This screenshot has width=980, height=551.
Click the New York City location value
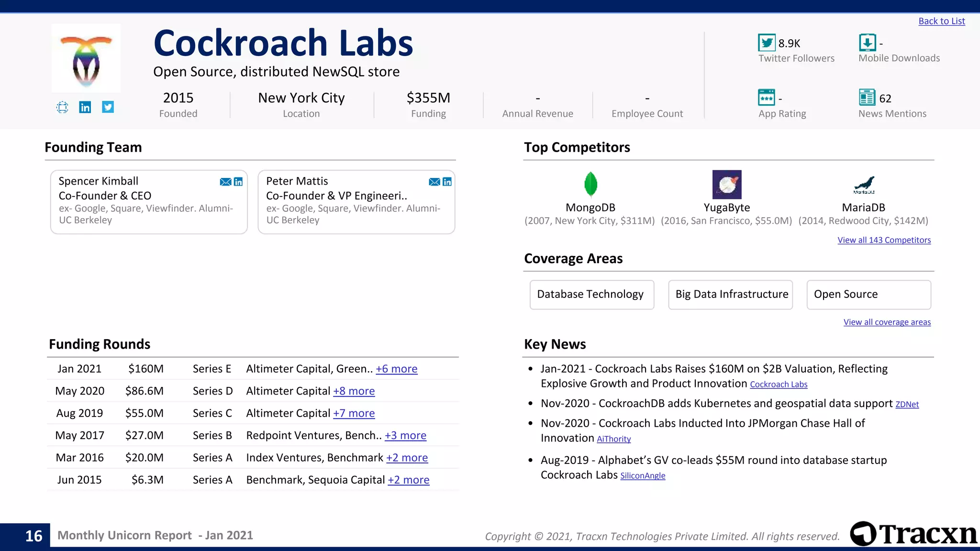301,98
